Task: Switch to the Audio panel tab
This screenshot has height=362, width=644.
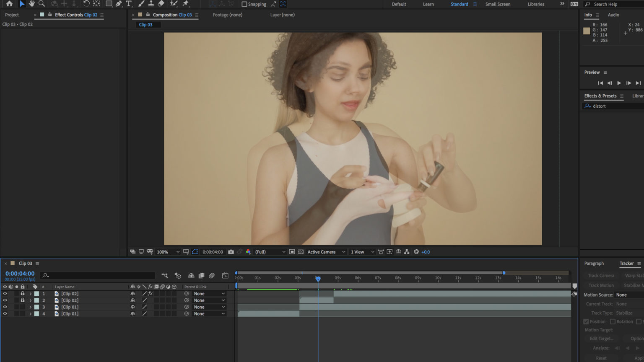Action: click(x=613, y=15)
